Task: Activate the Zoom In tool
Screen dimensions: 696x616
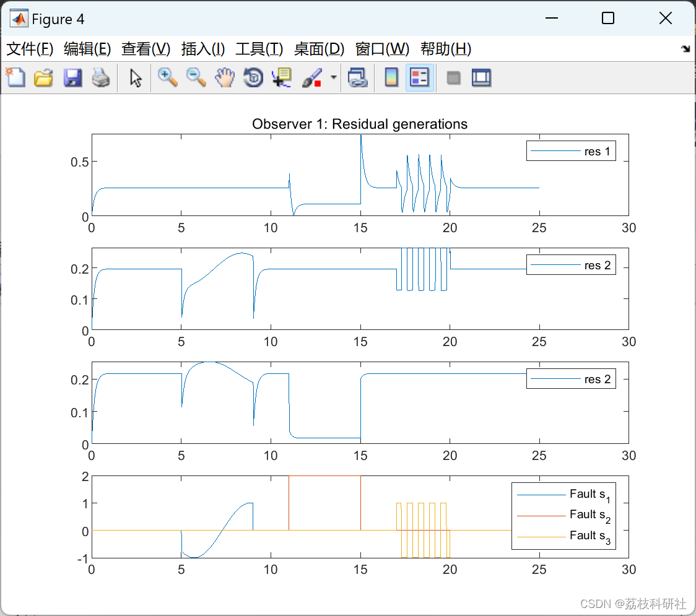Action: click(x=167, y=77)
